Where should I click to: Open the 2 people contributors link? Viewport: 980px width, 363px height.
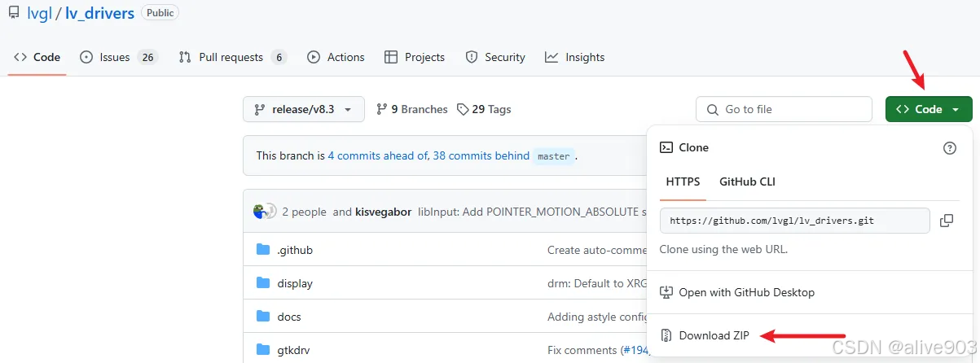(304, 212)
